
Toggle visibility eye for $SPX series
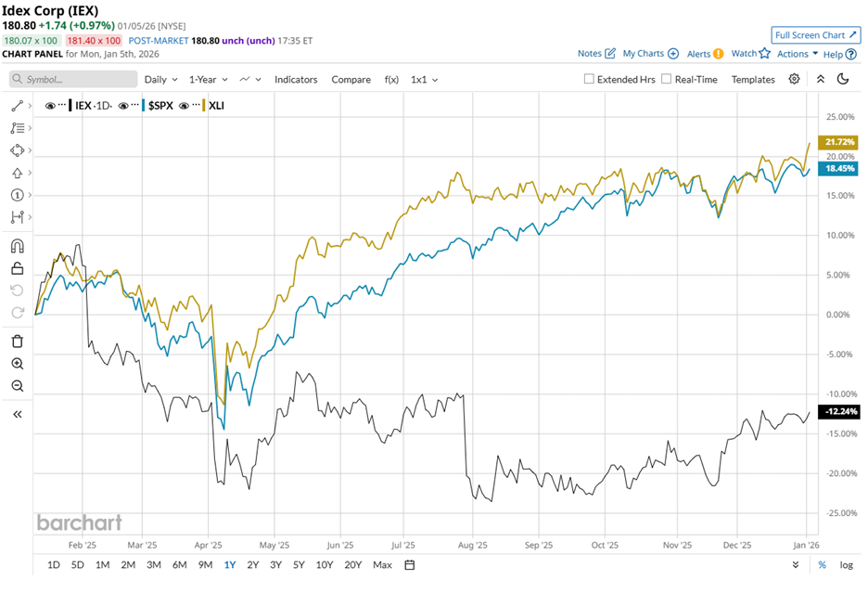pyautogui.click(x=125, y=106)
